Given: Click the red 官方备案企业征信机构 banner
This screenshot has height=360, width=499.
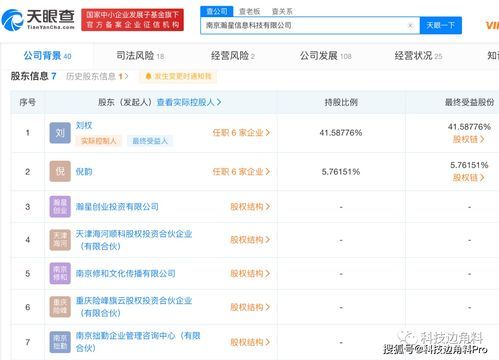Looking at the screenshot, I should (132, 20).
